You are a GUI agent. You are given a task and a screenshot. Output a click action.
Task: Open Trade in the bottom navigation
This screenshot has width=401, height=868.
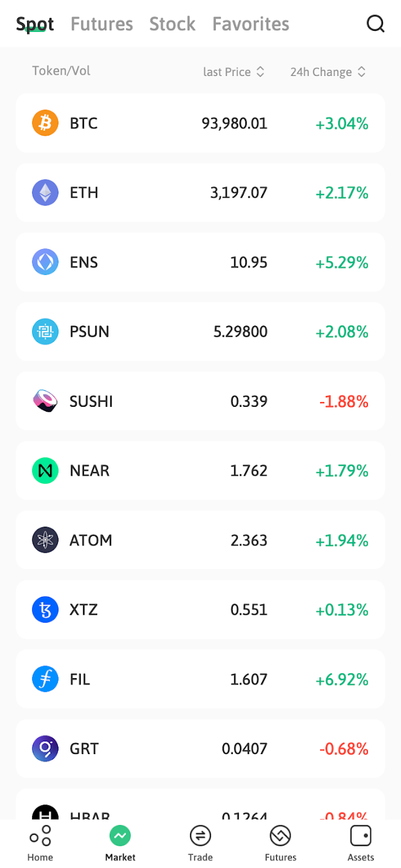(x=200, y=843)
